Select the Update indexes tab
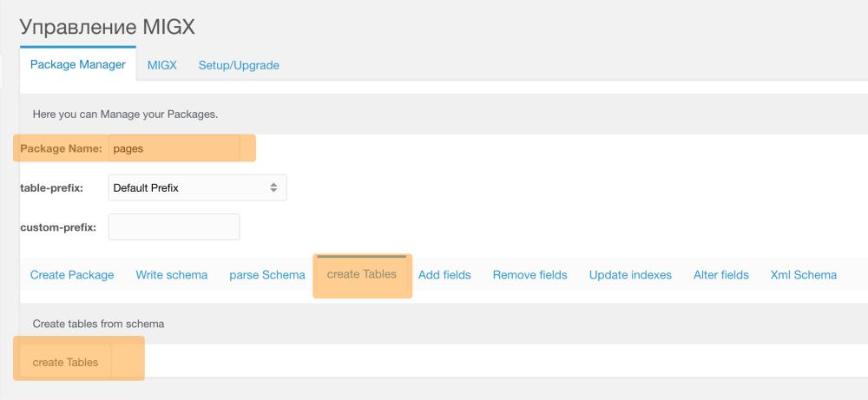This screenshot has width=868, height=400. (x=630, y=275)
